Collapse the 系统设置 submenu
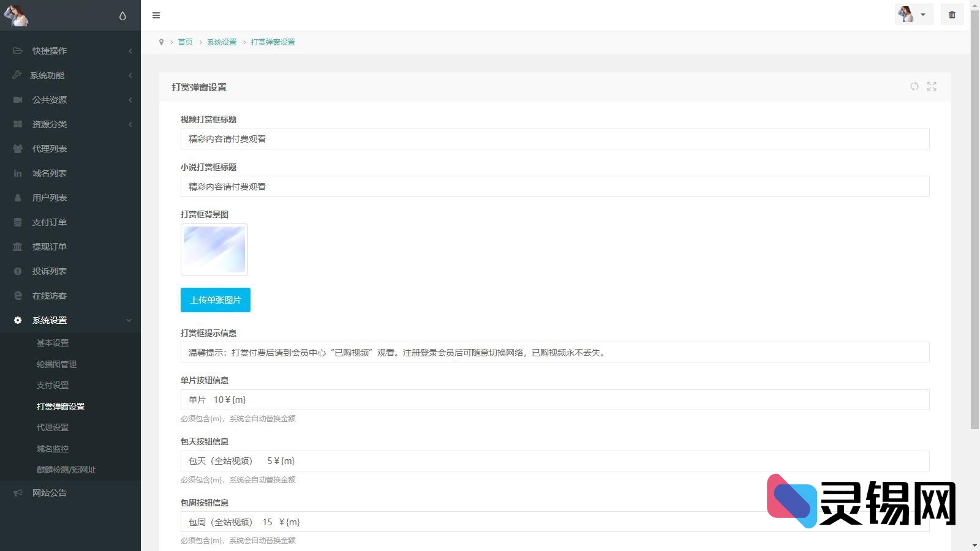Image resolution: width=980 pixels, height=551 pixels. (49, 320)
